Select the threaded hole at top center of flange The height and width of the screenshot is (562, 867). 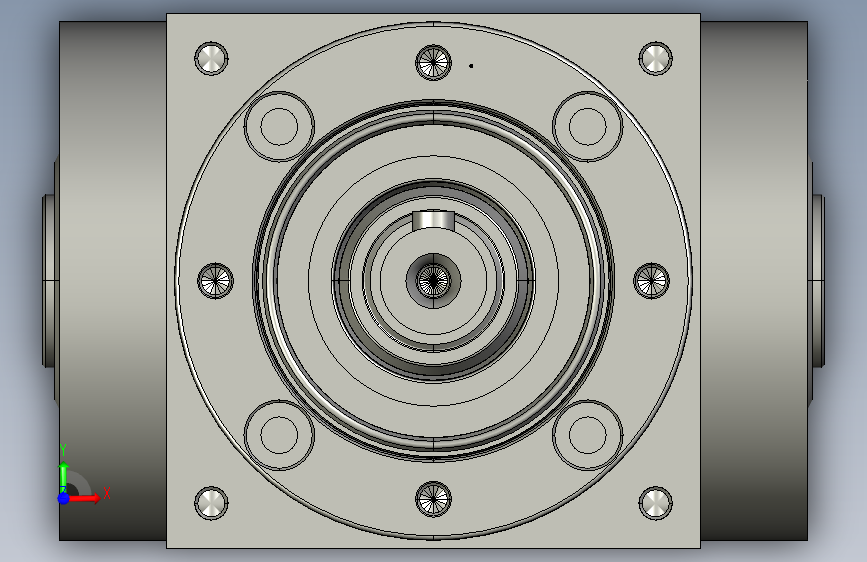tap(434, 63)
